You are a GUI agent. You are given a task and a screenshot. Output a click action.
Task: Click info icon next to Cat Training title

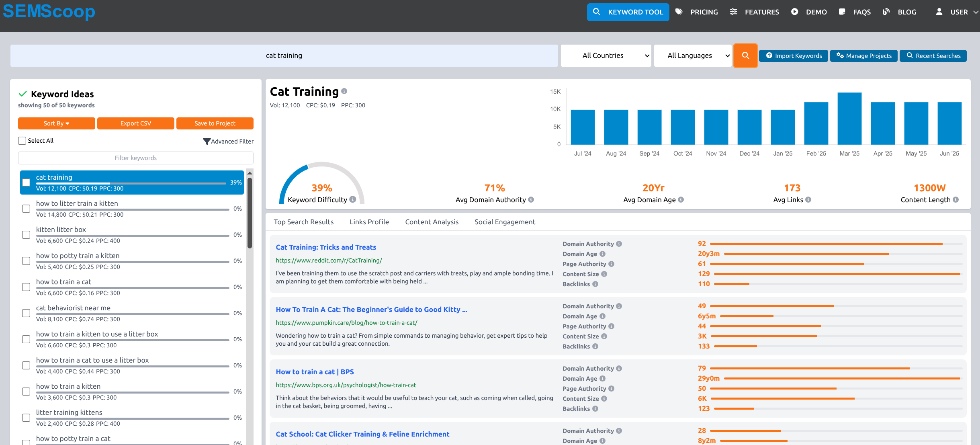344,91
